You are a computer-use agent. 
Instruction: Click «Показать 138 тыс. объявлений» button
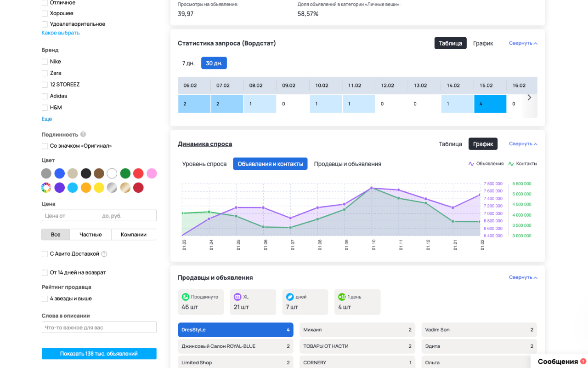coord(99,353)
